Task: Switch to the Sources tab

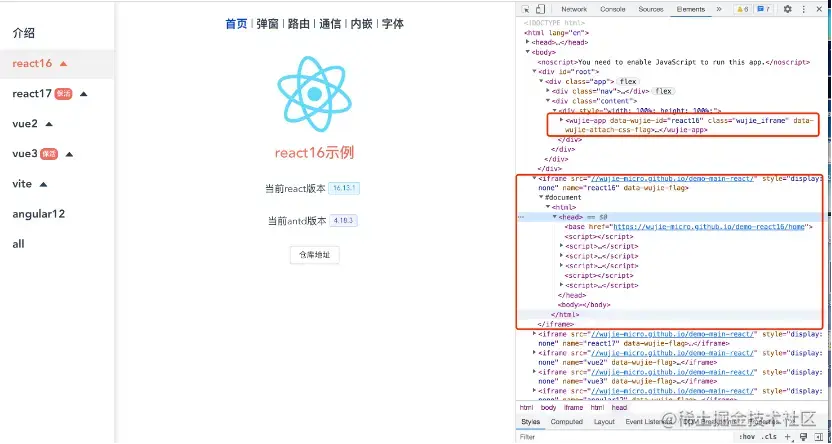Action: (651, 9)
